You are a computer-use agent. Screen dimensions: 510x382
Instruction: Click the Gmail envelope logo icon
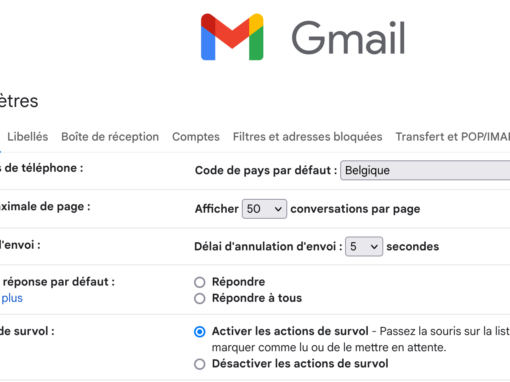pyautogui.click(x=232, y=37)
